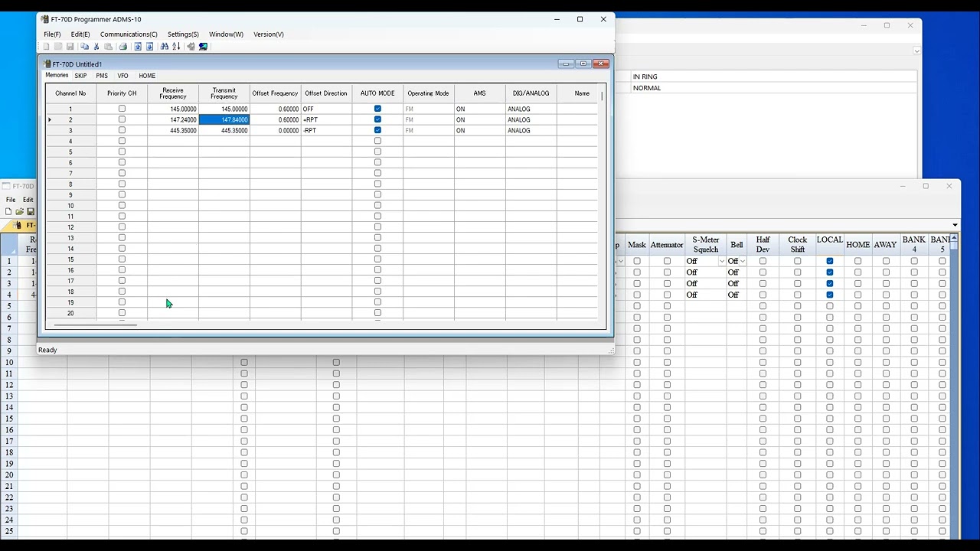This screenshot has width=980, height=551.
Task: Click the horizontal scrollbar under the memory grid
Action: click(x=95, y=324)
